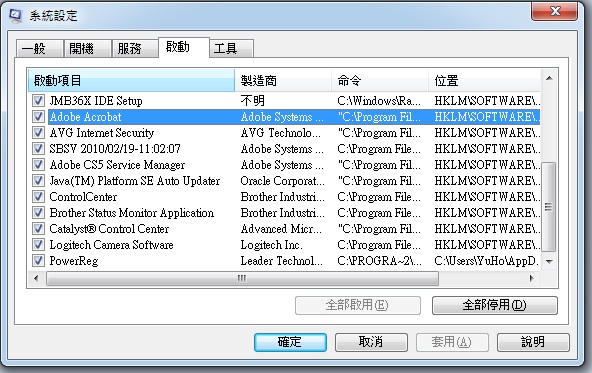This screenshot has height=373, width=592.
Task: Disable Java(TM) Platform SE Auto Updater checkbox
Action: click(38, 181)
